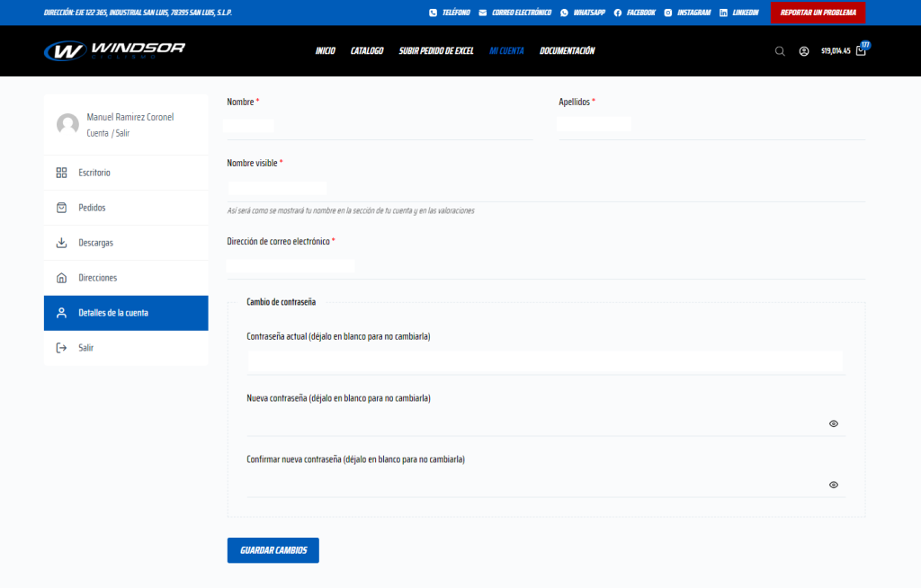Viewport: 921px width, 588px height.
Task: Show the Nueva contraseña password text
Action: point(833,423)
